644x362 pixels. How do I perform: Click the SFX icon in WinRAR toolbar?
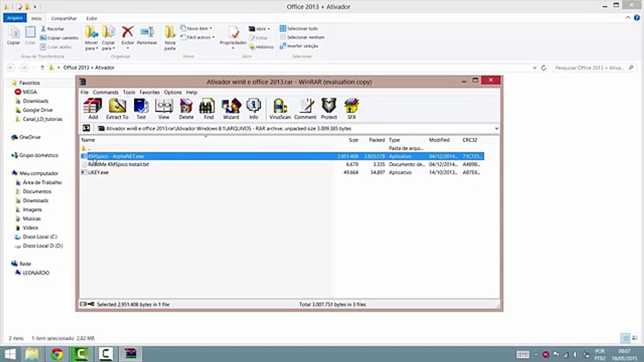point(351,109)
